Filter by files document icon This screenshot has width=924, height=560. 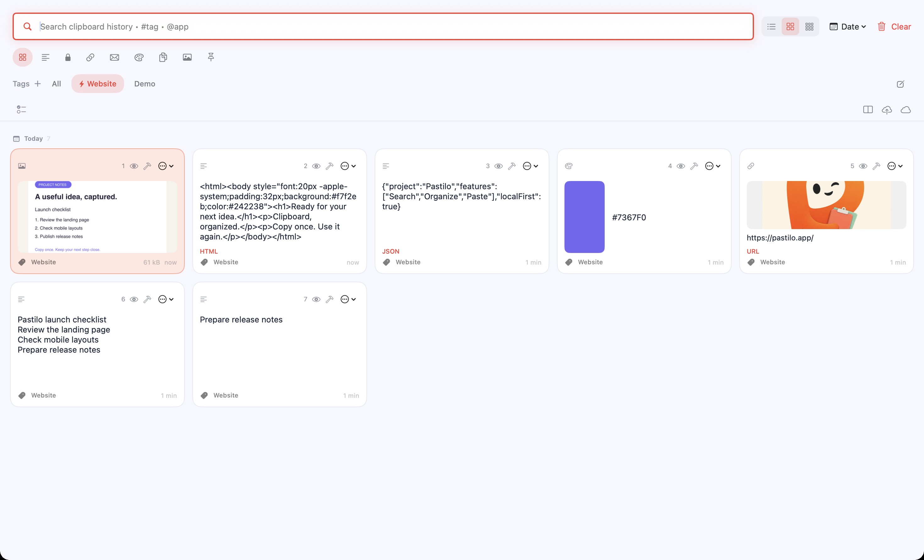point(163,57)
